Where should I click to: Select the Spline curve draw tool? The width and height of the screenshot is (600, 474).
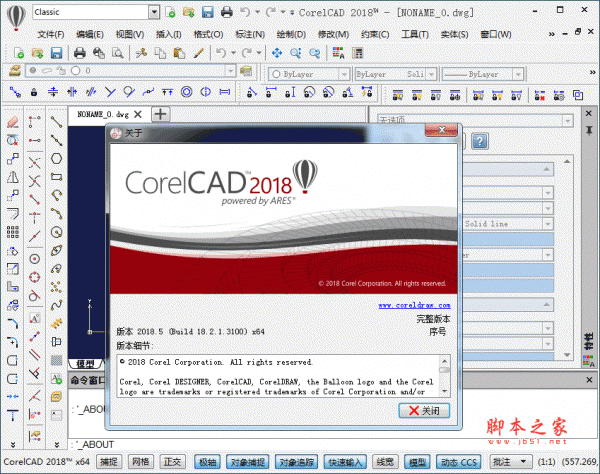[57, 305]
